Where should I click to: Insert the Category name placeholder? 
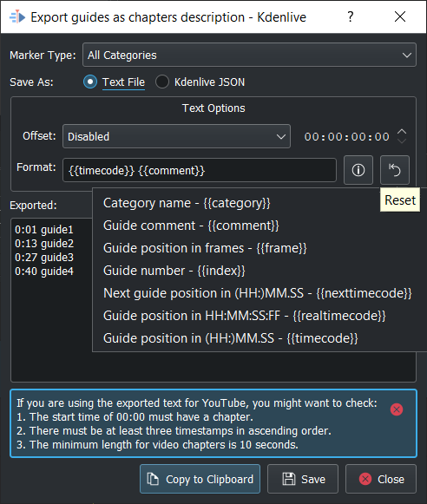[x=187, y=203]
